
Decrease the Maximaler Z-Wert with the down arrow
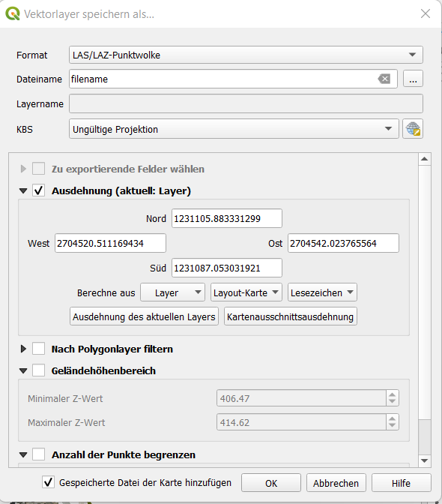(x=392, y=425)
